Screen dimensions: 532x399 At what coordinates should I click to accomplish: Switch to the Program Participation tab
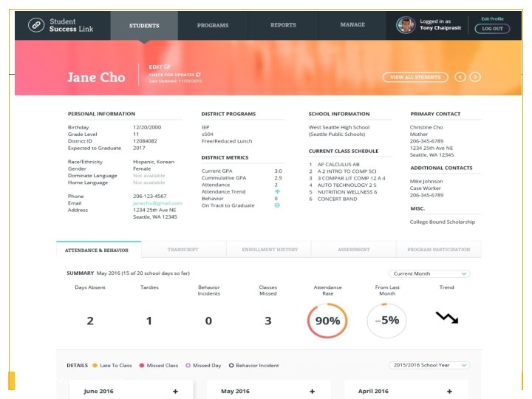click(x=439, y=250)
